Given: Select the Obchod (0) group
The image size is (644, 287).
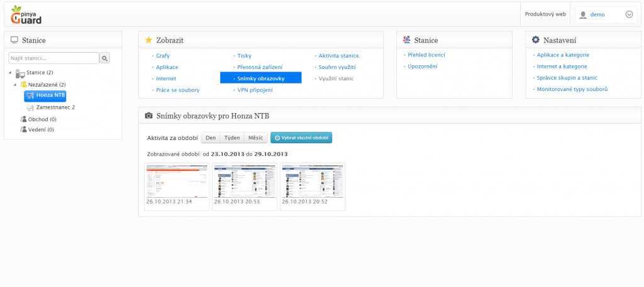Looking at the screenshot, I should click(42, 119).
